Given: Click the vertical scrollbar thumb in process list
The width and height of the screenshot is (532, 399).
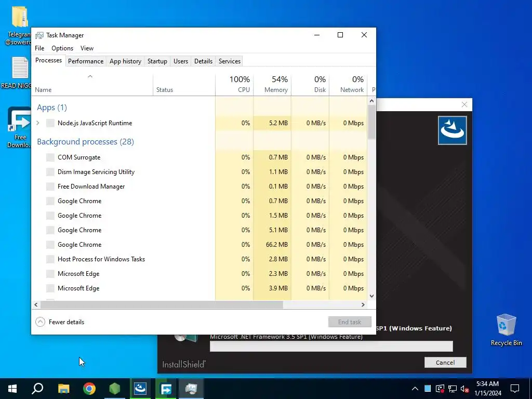Looking at the screenshot, I should pos(371,122).
